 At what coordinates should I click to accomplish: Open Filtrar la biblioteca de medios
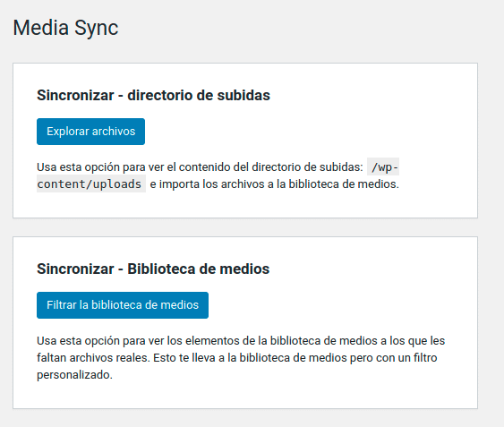tap(123, 305)
